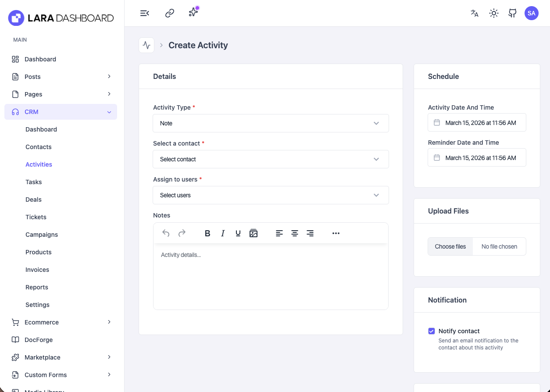Go to Tasks in CRM menu
This screenshot has width=550, height=392.
34,182
